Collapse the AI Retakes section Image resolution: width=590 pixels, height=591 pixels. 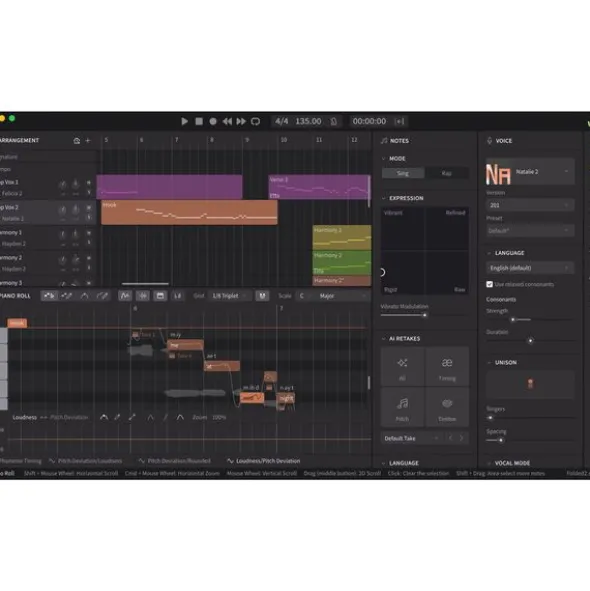point(384,339)
